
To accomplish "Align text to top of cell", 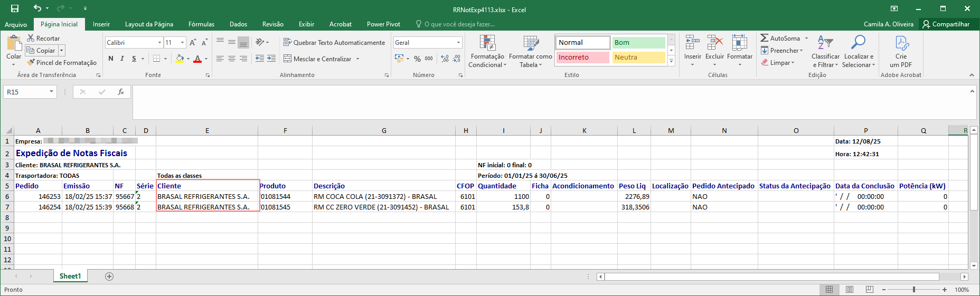I will coord(220,42).
